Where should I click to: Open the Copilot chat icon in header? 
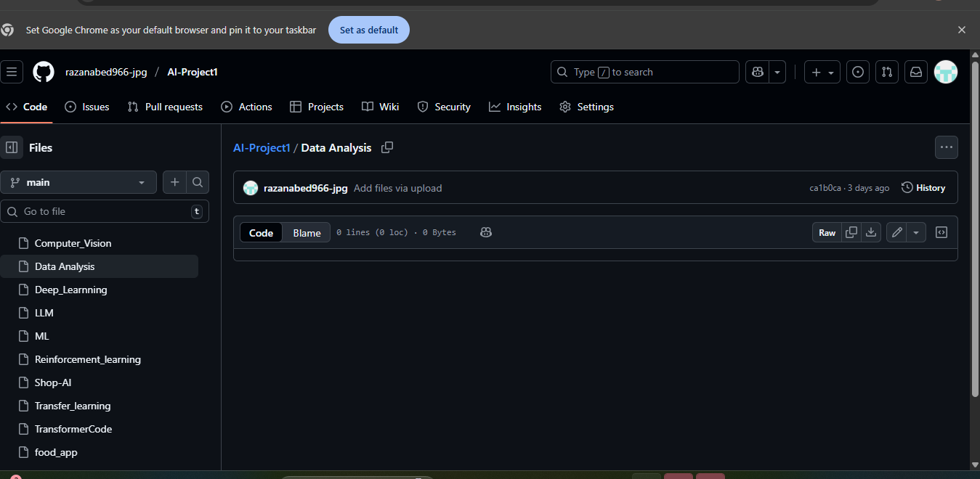[x=758, y=72]
